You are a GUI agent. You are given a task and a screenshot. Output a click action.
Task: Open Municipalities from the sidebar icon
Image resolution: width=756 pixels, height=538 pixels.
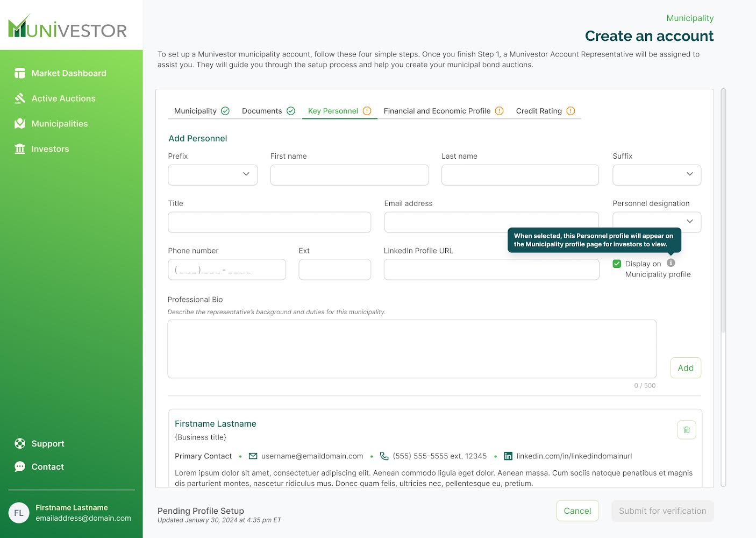pos(20,124)
